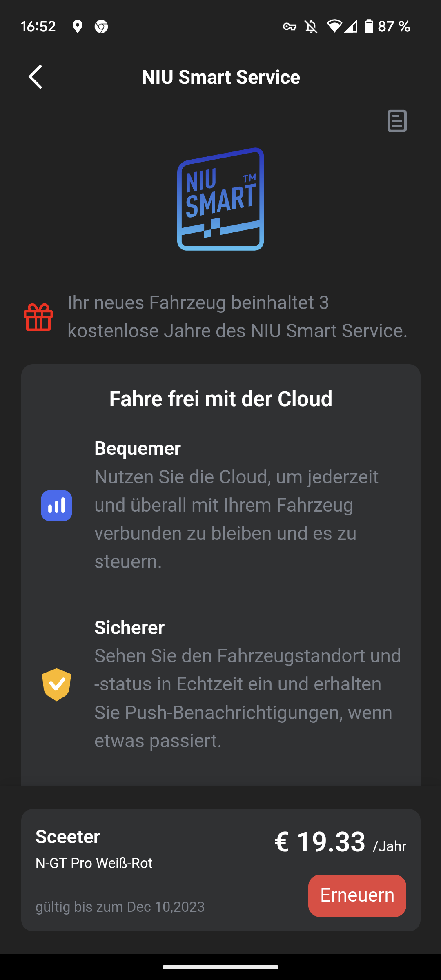Open the document list icon
Viewport: 441px width, 980px height.
point(397,121)
